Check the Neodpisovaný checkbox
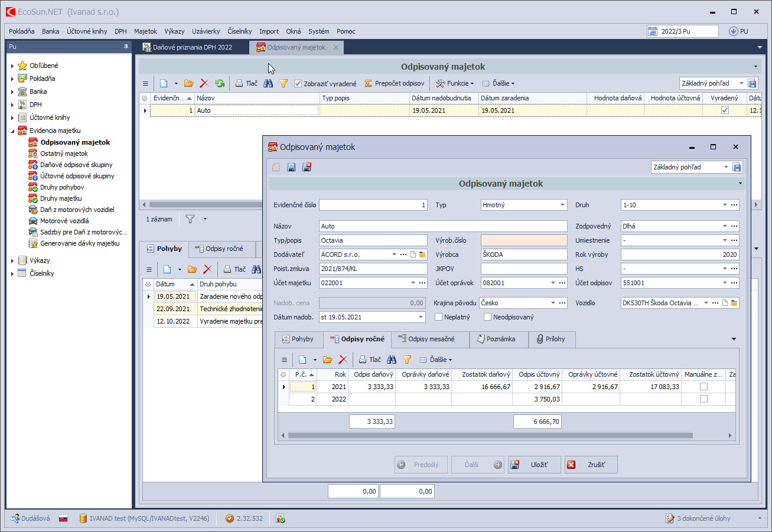 tap(488, 317)
